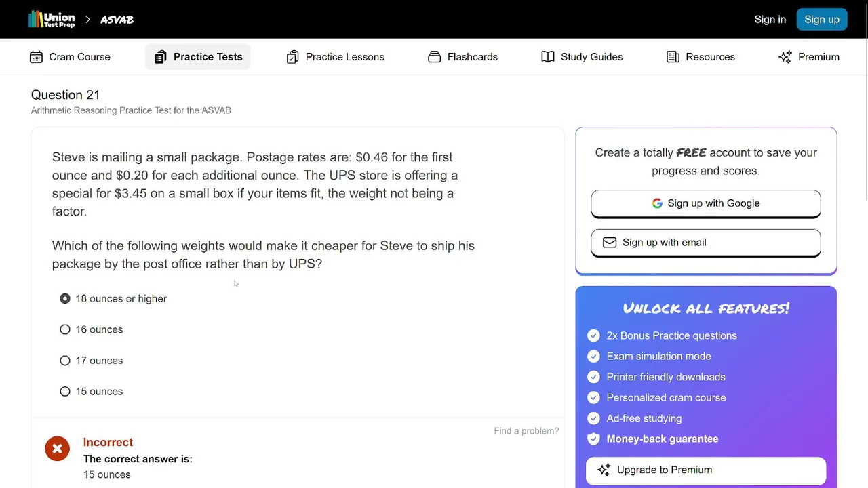
Task: Open Premium in the navigation bar
Action: [809, 57]
